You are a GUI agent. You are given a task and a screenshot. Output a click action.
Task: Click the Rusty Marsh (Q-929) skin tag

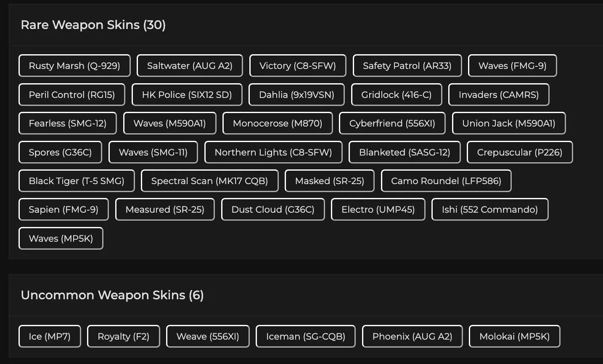(x=74, y=66)
